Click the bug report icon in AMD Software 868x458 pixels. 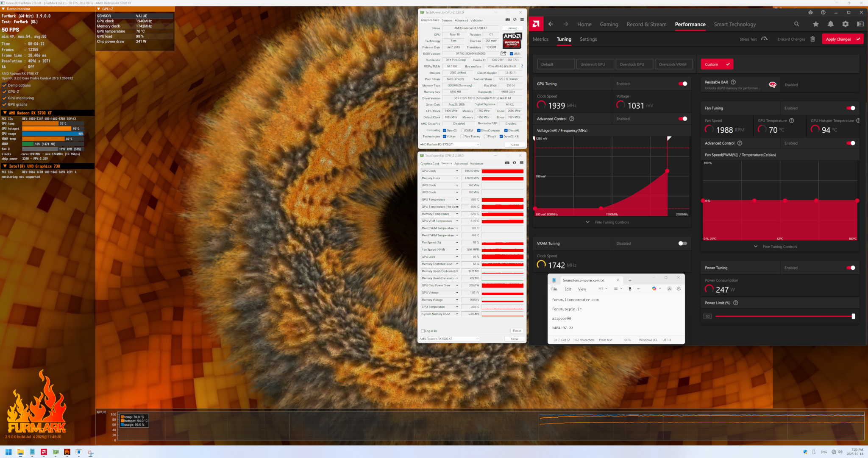[810, 12]
